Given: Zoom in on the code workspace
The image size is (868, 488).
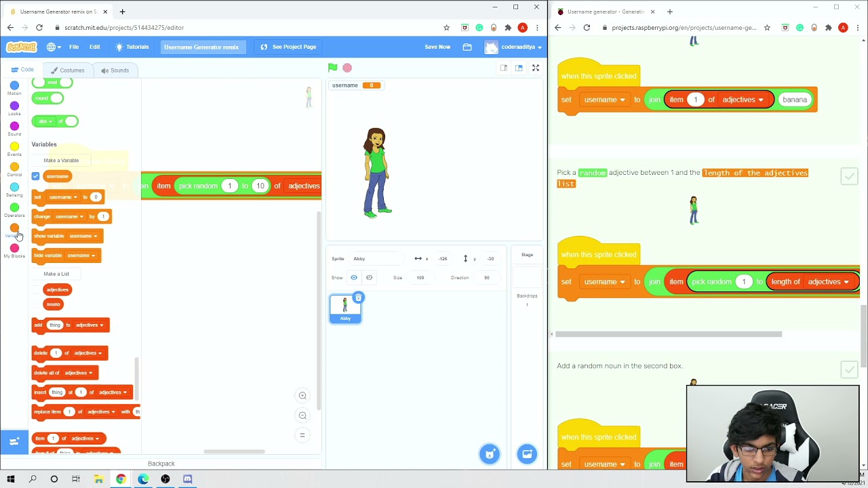Looking at the screenshot, I should pos(303,396).
